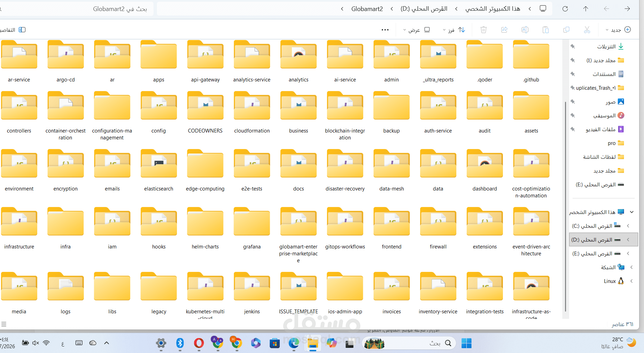
Task: Open the three-dot See more menu
Action: [385, 30]
